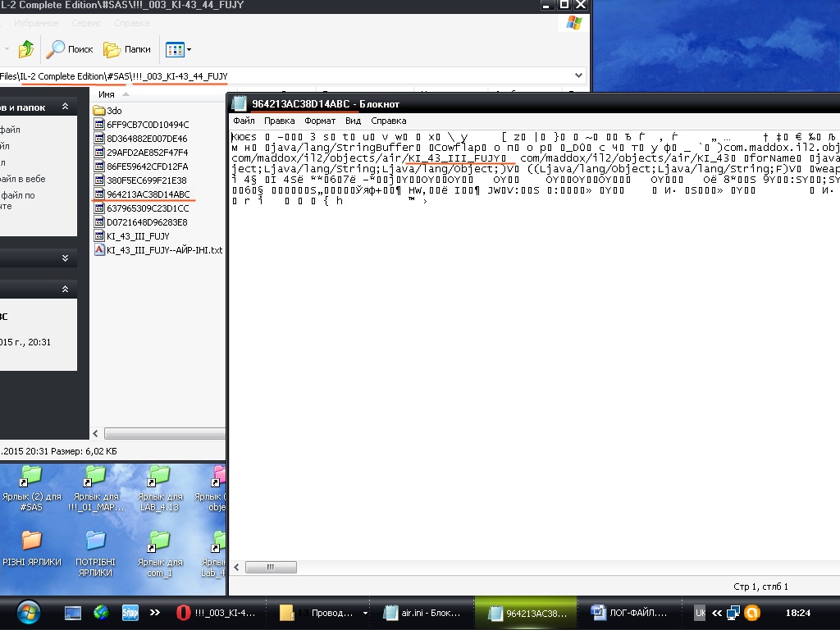
Task: Click the 964213AC38... taskbar button
Action: (x=527, y=613)
